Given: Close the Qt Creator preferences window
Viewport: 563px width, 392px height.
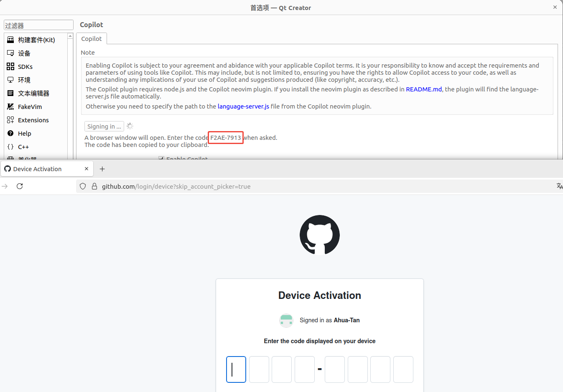Looking at the screenshot, I should click(x=555, y=7).
